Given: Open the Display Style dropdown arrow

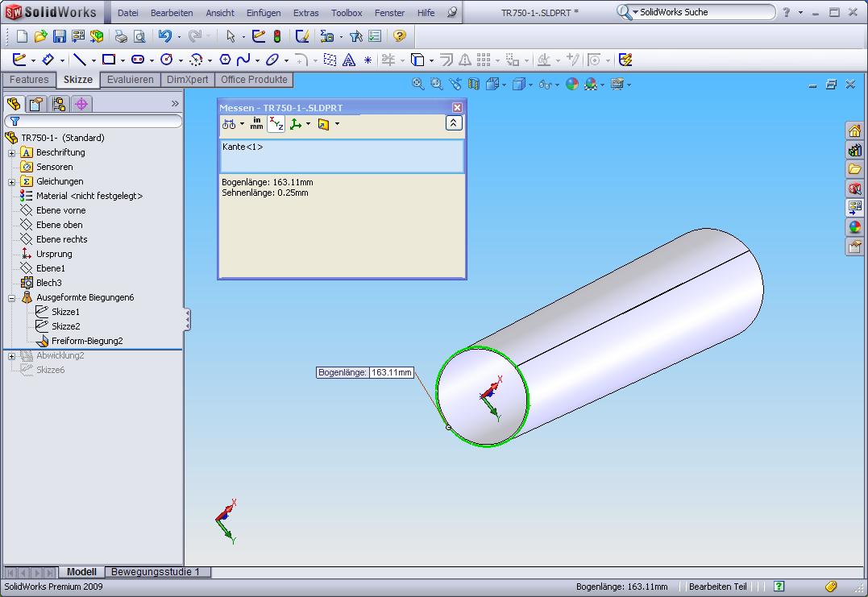Looking at the screenshot, I should [530, 85].
